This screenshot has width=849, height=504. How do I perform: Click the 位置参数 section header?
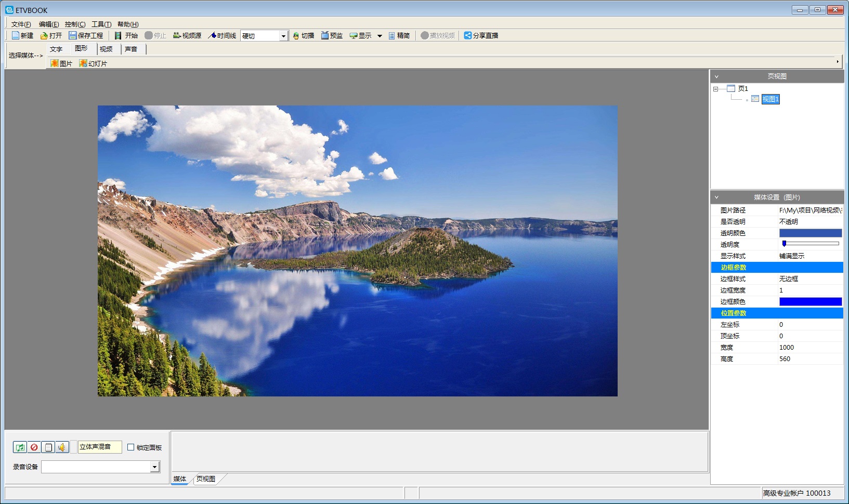777,313
